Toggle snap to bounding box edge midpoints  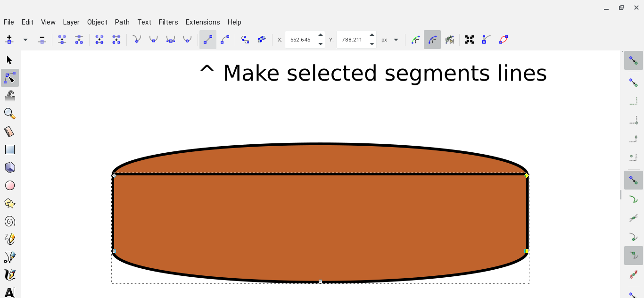(x=634, y=138)
